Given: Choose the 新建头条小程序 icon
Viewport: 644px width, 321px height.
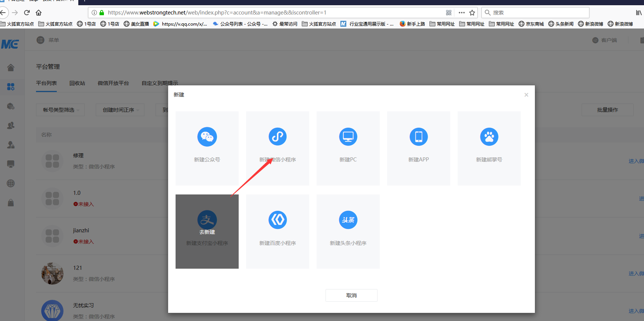Looking at the screenshot, I should click(x=348, y=220).
